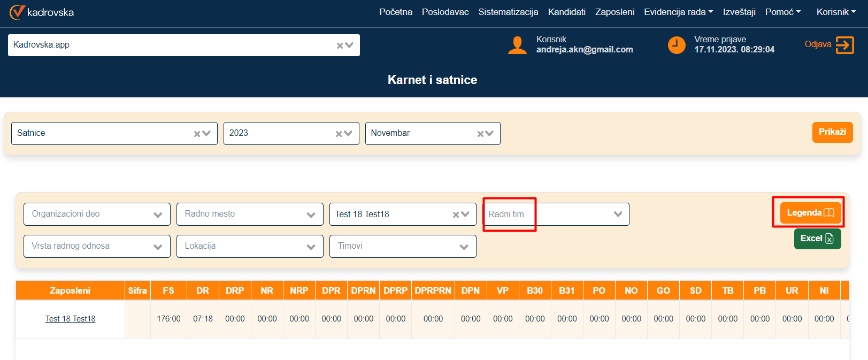Viewport: 868px width, 360px height.
Task: Export the table with Excel button
Action: pyautogui.click(x=817, y=239)
